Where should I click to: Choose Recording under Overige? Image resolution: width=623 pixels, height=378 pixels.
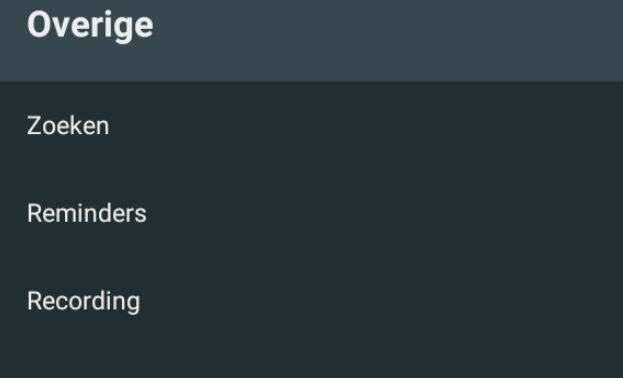(x=312, y=301)
